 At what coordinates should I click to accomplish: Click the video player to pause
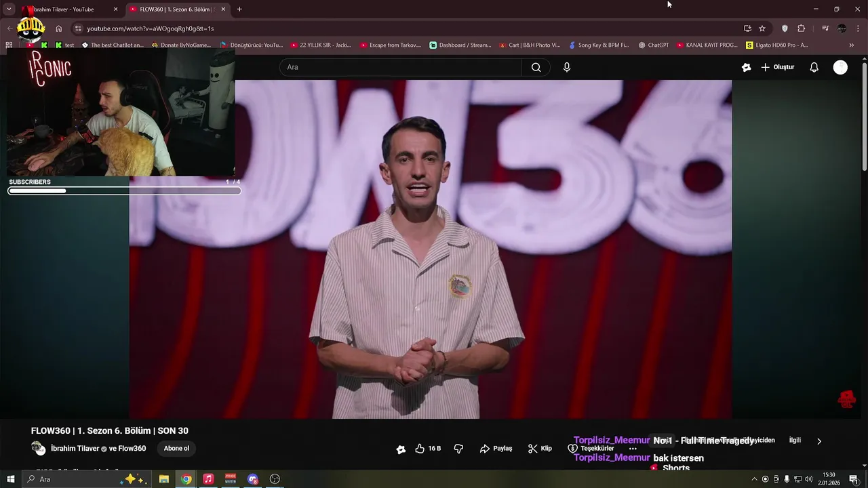coord(430,249)
